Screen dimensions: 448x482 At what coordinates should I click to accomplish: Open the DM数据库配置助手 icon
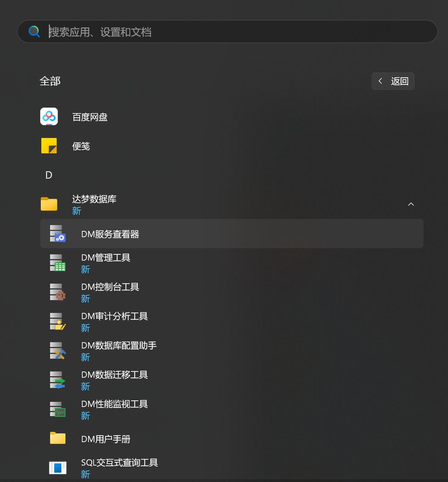coord(58,351)
